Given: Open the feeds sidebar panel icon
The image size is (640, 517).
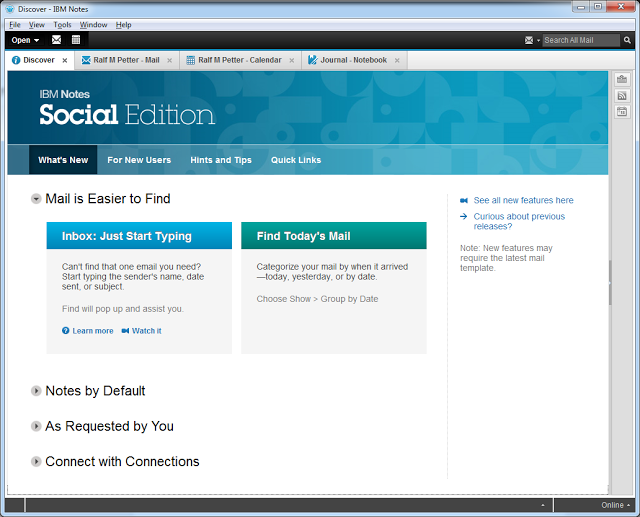Looking at the screenshot, I should tap(622, 96).
